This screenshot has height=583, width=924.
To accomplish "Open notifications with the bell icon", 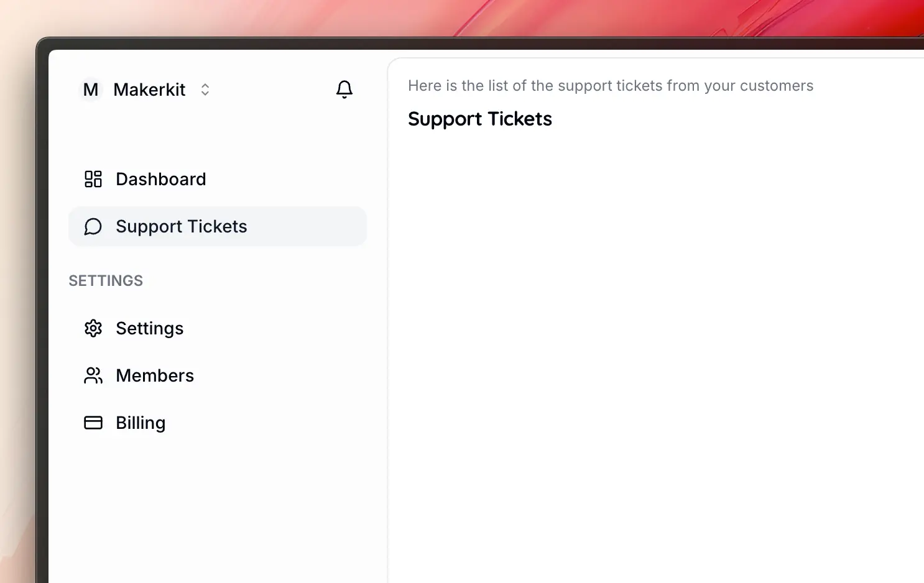I will click(344, 90).
